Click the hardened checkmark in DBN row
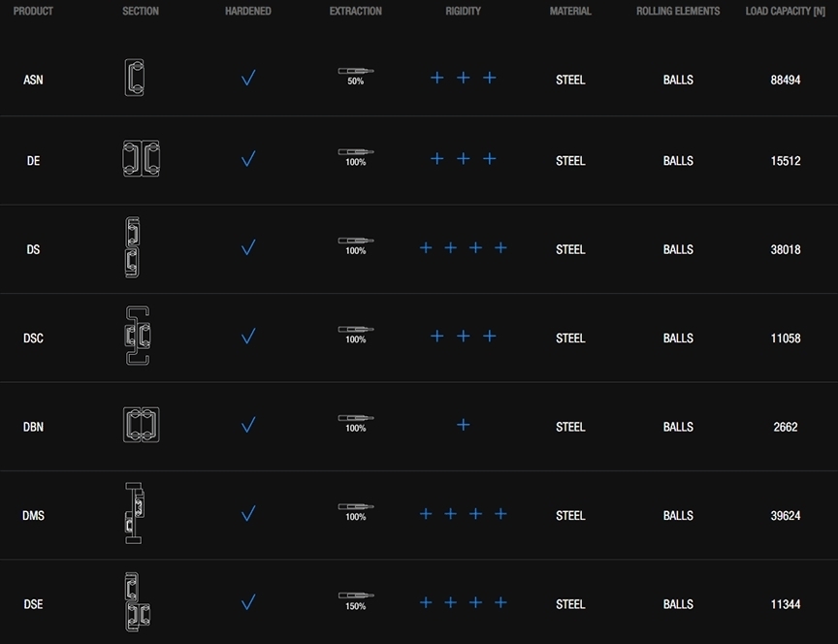 pos(248,425)
